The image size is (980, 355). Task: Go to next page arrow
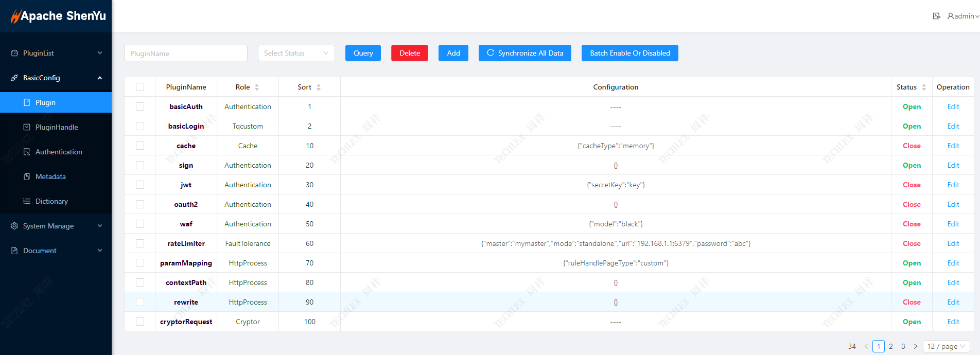pyautogui.click(x=916, y=346)
